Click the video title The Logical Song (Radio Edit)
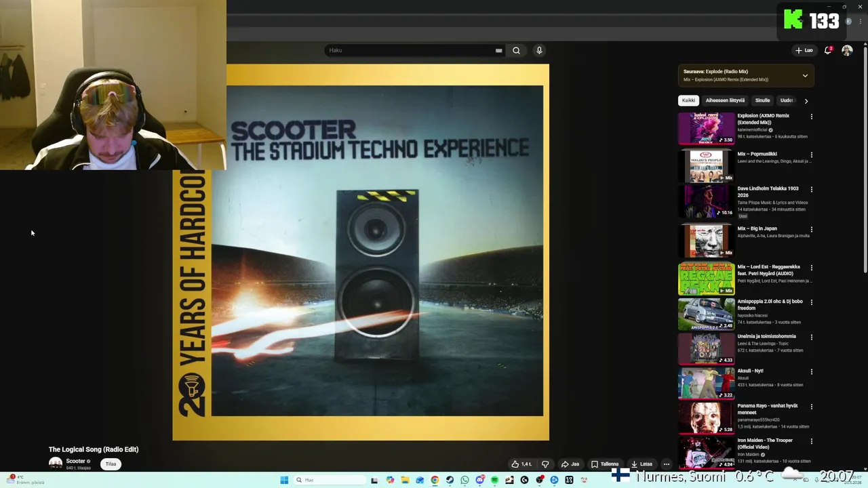868x488 pixels. [x=94, y=449]
